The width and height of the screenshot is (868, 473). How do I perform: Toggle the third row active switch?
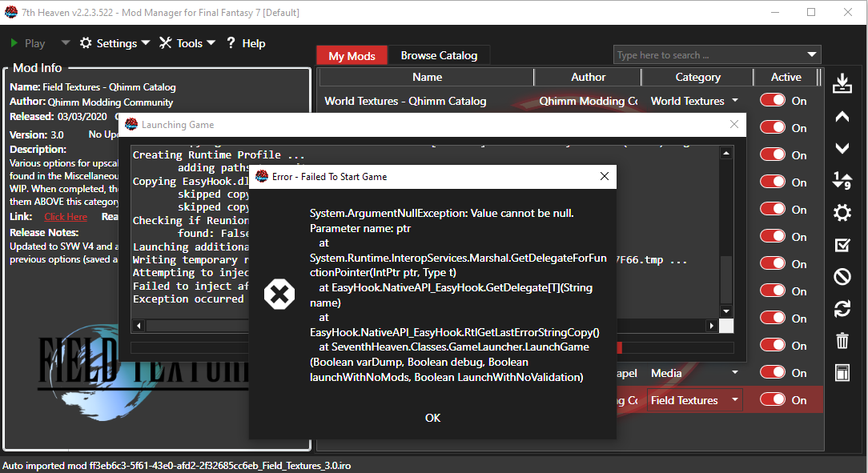point(772,154)
